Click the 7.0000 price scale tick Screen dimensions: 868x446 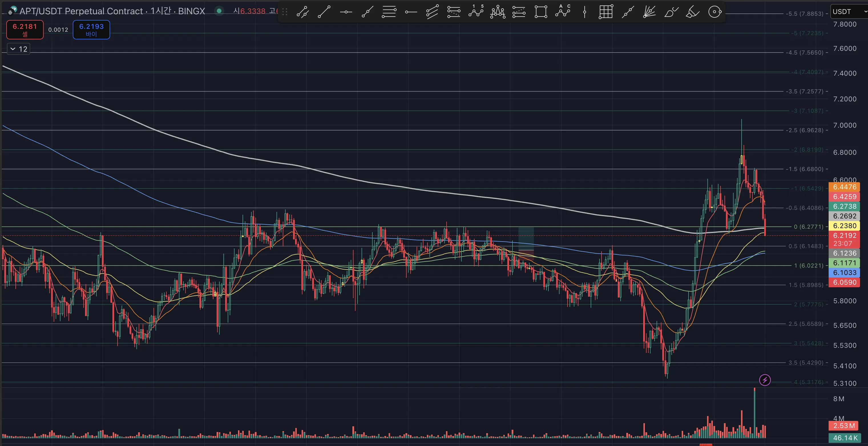tap(844, 125)
